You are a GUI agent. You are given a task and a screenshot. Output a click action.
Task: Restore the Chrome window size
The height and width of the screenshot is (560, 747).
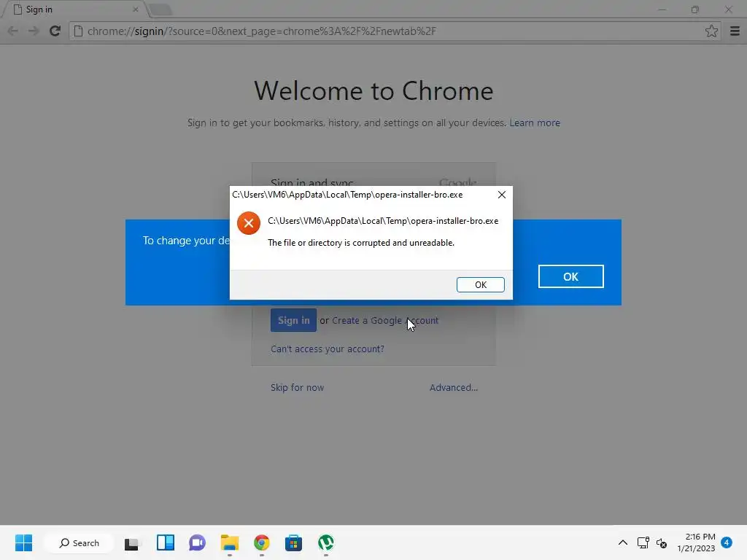point(695,9)
